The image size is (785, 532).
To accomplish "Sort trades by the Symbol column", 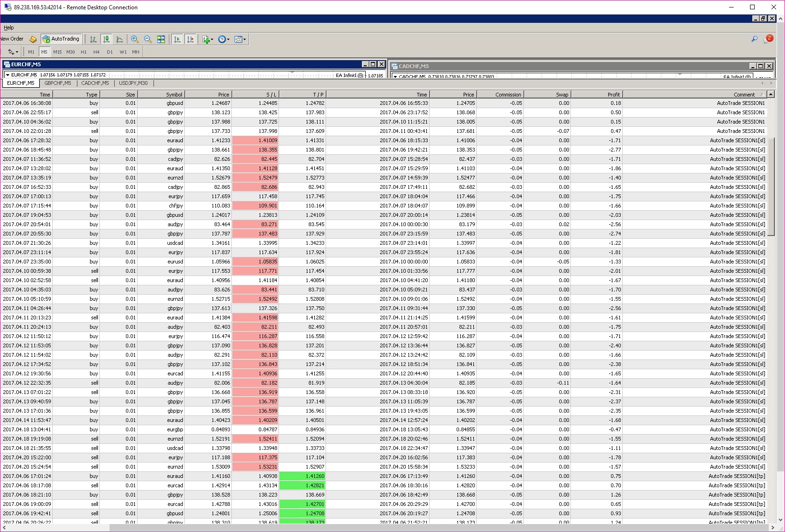I will pos(161,95).
